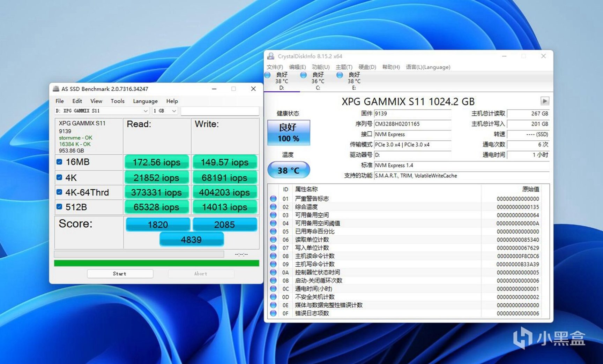The height and width of the screenshot is (364, 603).
Task: Click the green benchmark progress bar
Action: pyautogui.click(x=156, y=263)
